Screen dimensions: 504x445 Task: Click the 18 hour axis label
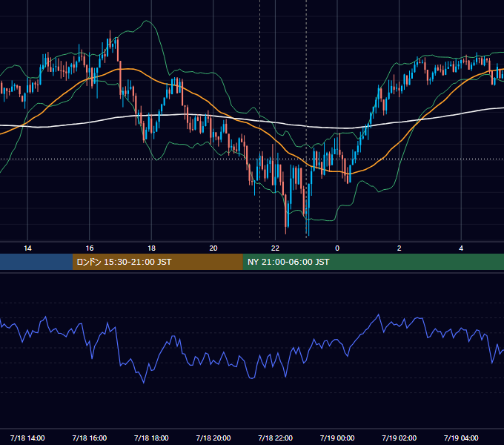(151, 248)
